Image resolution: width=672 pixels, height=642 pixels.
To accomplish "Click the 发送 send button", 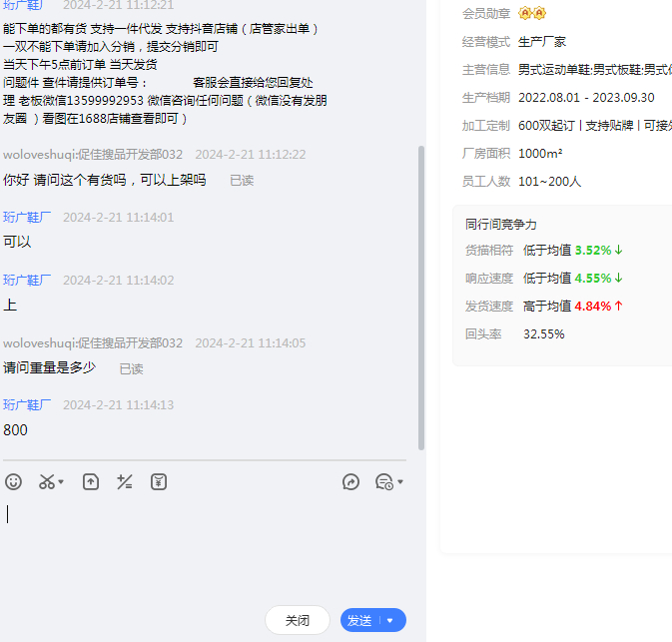I will [359, 620].
